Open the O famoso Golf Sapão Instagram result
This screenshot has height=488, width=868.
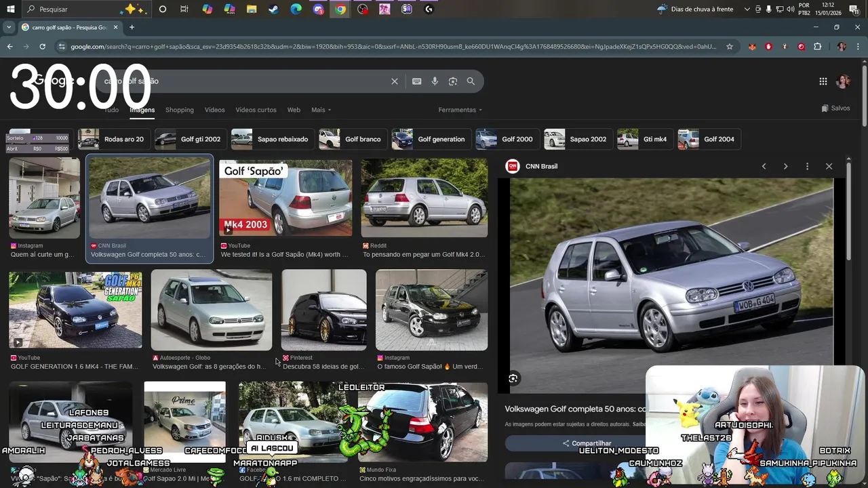click(431, 310)
